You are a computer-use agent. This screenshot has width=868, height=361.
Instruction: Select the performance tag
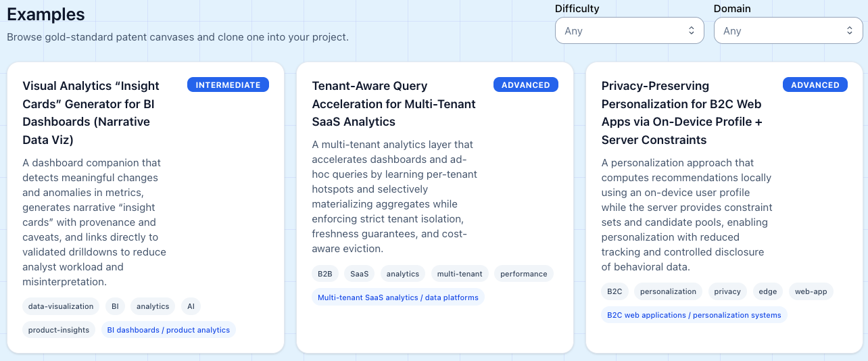pos(524,274)
